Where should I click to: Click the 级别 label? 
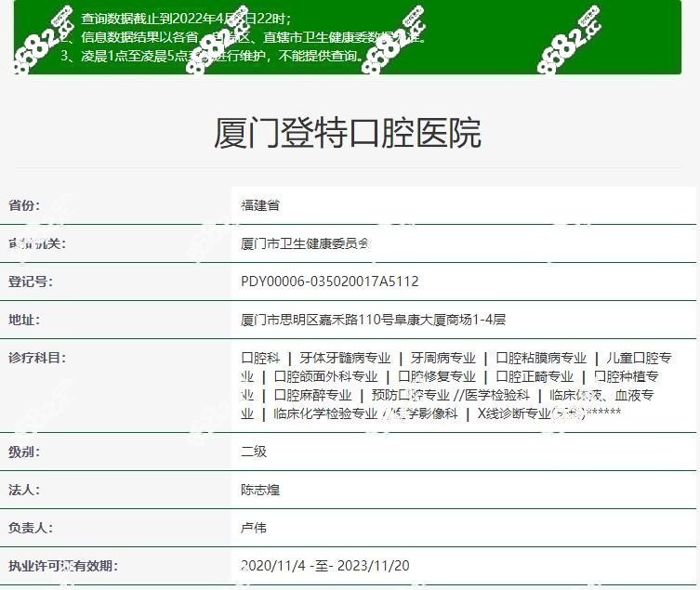(24, 452)
